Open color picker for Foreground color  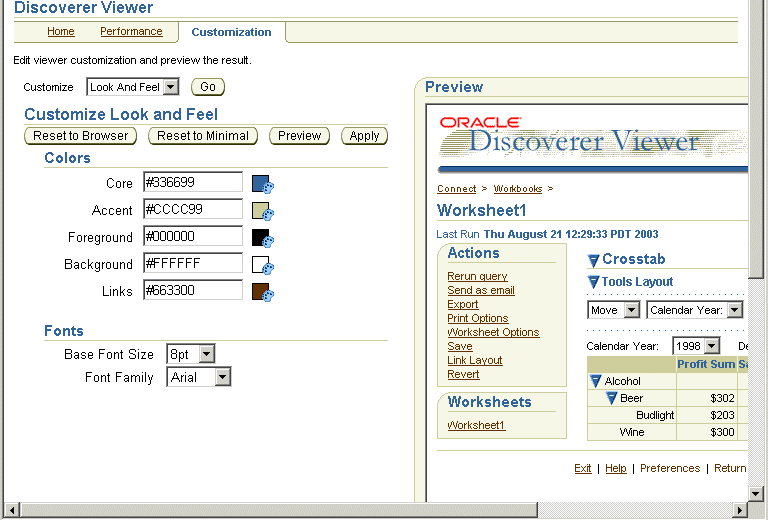point(263,238)
